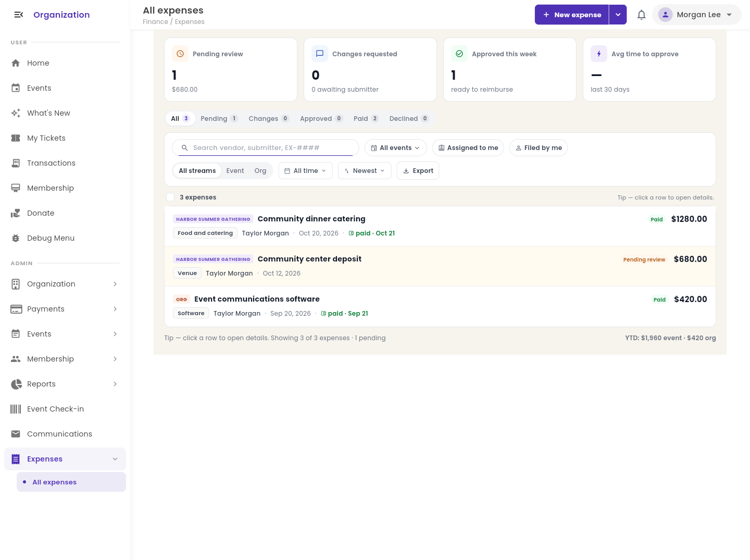The width and height of the screenshot is (750, 560).
Task: Click the Donate hand-heart icon
Action: (16, 213)
